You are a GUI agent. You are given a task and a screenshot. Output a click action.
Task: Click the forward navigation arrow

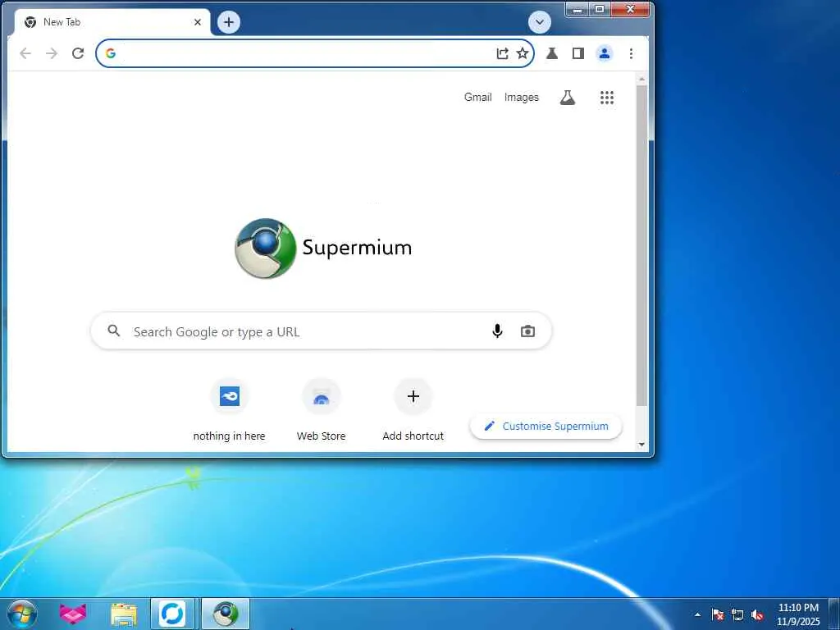pyautogui.click(x=52, y=53)
